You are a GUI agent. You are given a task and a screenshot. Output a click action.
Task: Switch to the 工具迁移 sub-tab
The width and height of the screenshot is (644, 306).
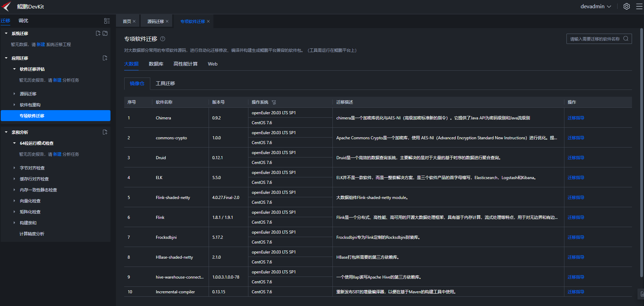pyautogui.click(x=165, y=83)
